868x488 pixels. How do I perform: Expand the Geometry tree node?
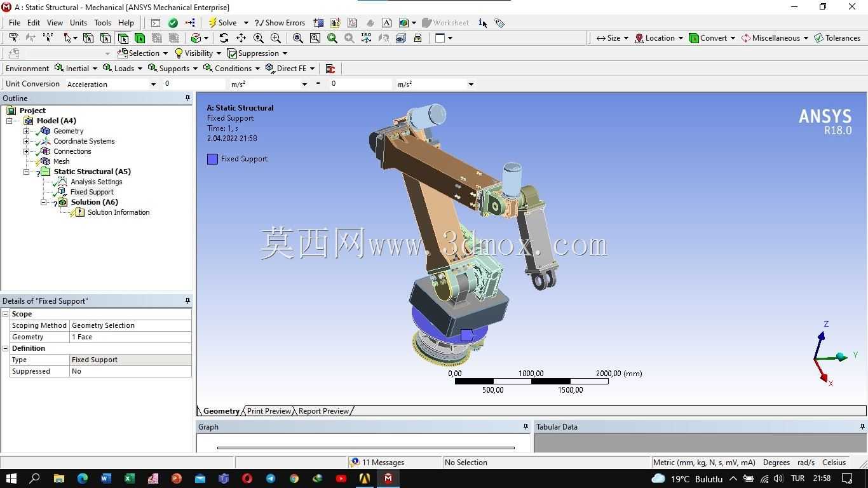coord(26,131)
